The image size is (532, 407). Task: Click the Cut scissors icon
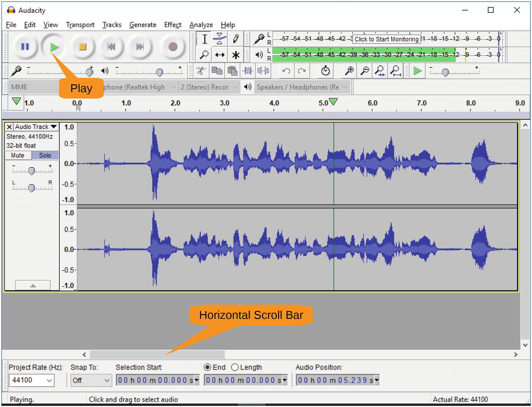tap(201, 71)
